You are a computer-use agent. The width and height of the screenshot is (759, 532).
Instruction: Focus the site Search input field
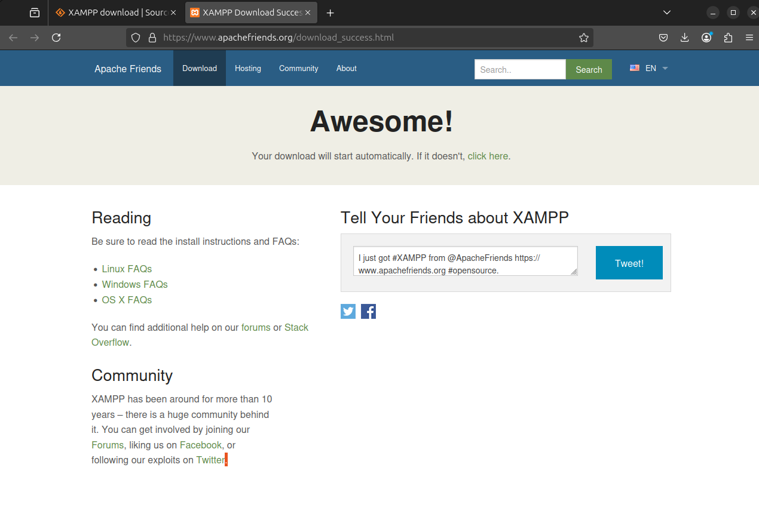[x=520, y=69]
